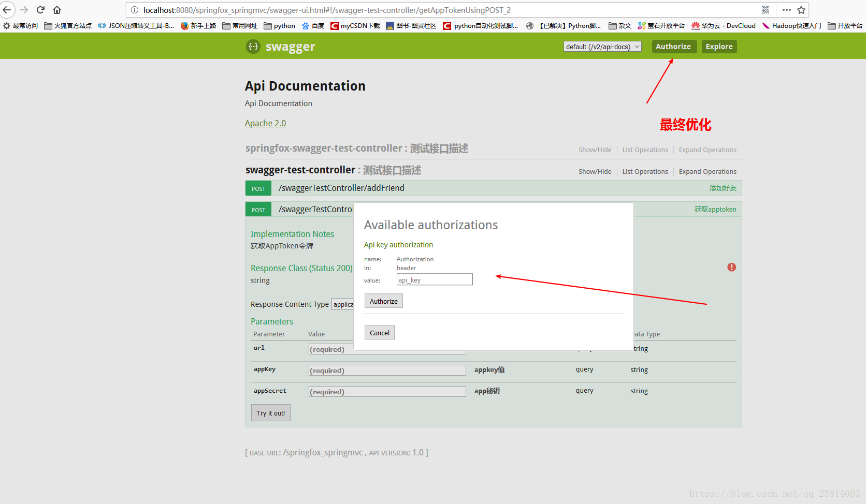This screenshot has height=504, width=866.
Task: Expand POST /swaggerTestController/addFriend operation
Action: point(341,188)
